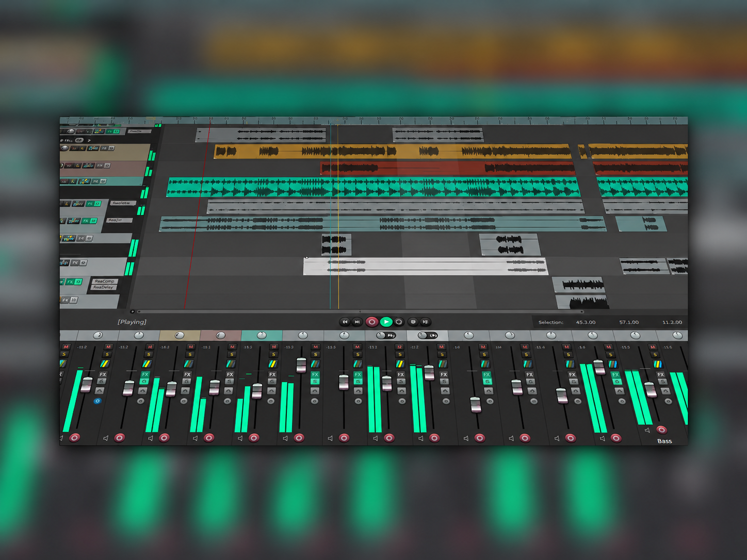The width and height of the screenshot is (747, 560).
Task: Open FX on the teal-headered mixer strip
Action: tap(272, 374)
